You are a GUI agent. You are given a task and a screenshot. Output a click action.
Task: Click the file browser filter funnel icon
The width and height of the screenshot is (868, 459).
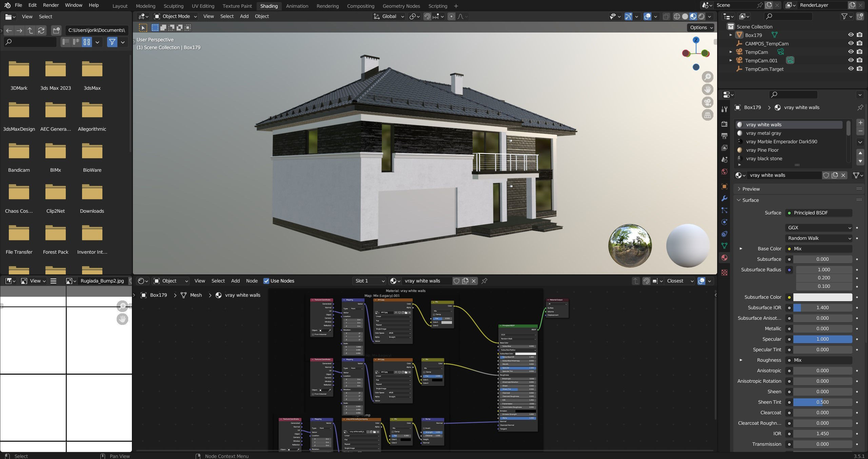point(112,42)
